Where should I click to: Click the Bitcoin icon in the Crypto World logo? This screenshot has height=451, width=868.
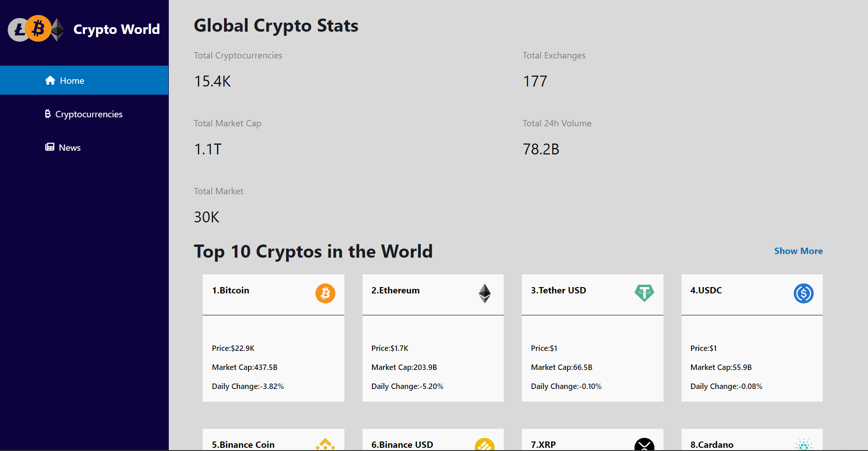pos(38,28)
